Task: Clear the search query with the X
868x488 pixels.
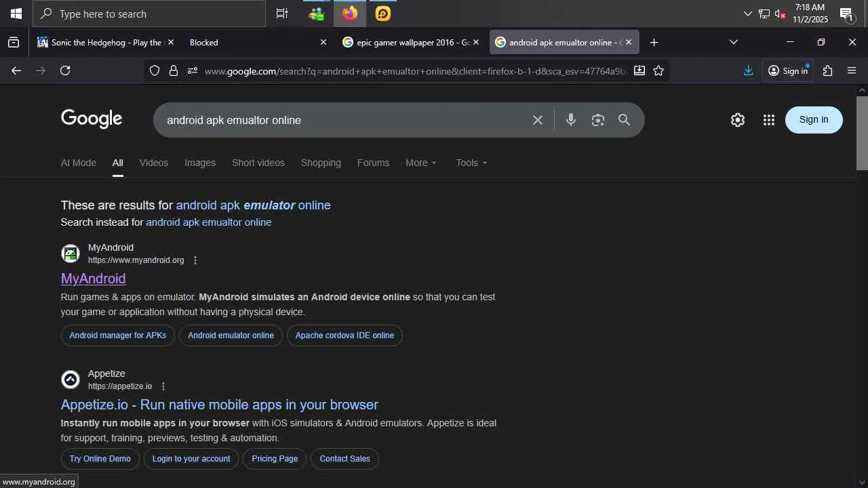Action: (x=538, y=120)
